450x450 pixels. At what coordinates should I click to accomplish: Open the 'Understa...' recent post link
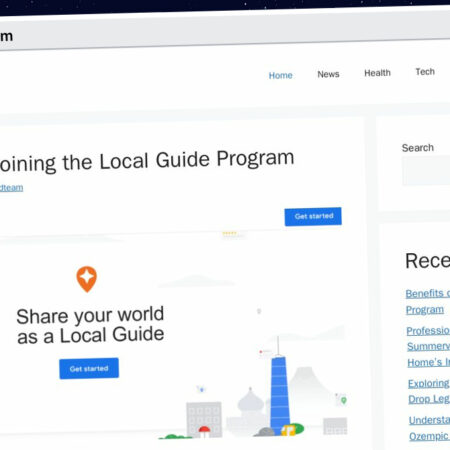pos(429,428)
